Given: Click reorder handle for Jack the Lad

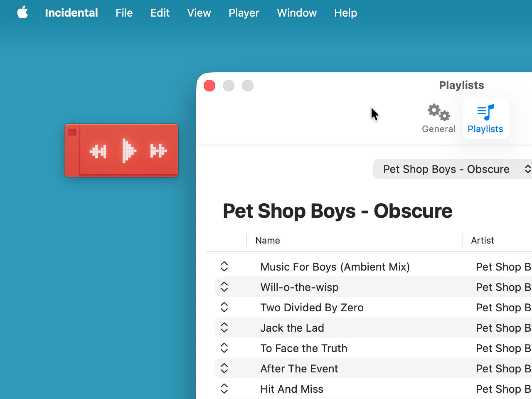Looking at the screenshot, I should click(224, 328).
